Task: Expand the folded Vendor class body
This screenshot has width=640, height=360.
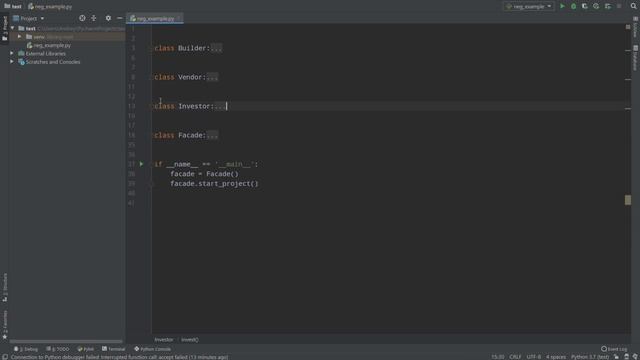Action: (212, 77)
